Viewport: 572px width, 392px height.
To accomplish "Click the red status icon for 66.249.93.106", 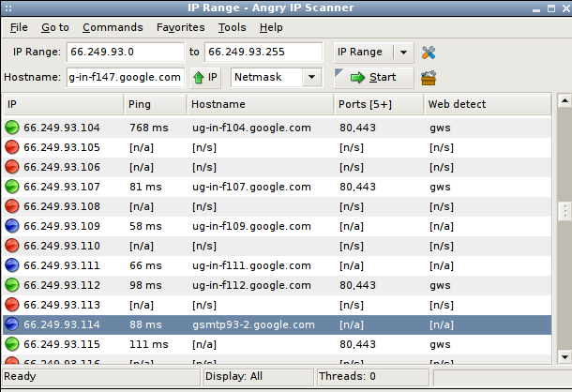I will tap(12, 167).
